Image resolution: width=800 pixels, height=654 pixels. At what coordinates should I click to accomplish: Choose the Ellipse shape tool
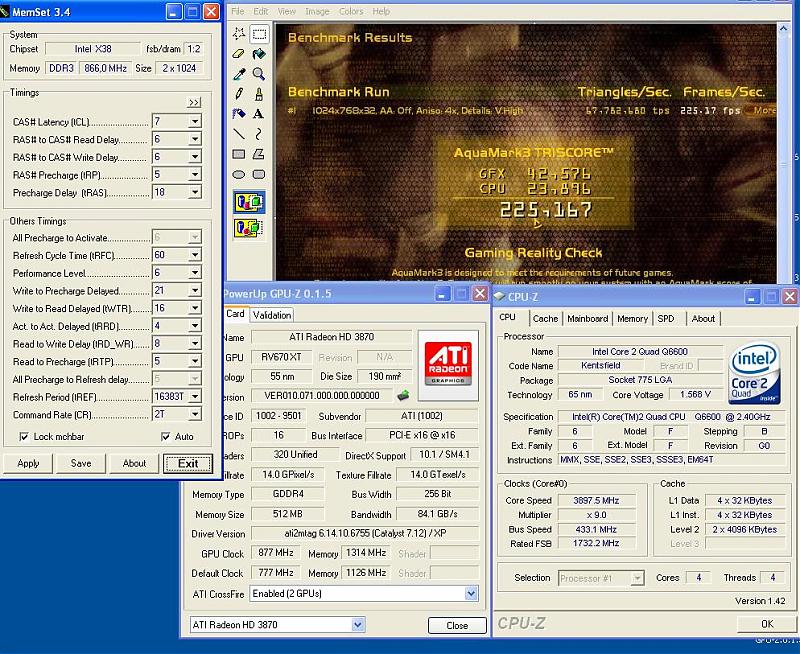click(x=239, y=174)
